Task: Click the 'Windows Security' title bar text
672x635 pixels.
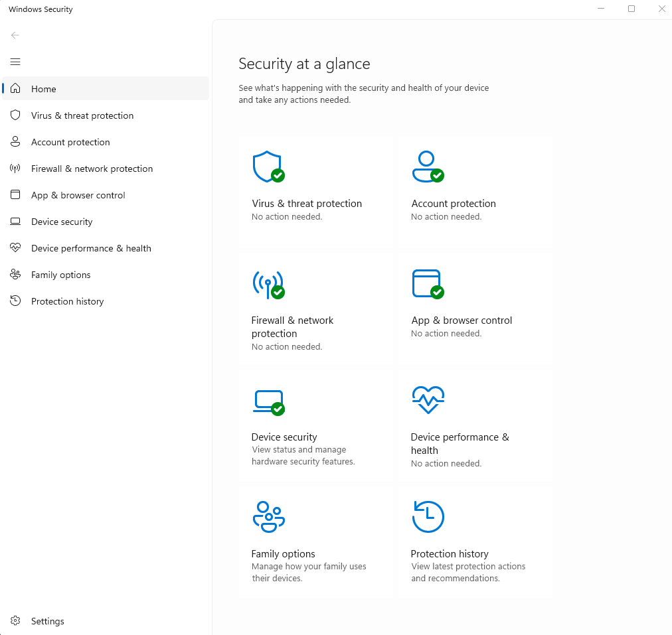Action: tap(41, 9)
